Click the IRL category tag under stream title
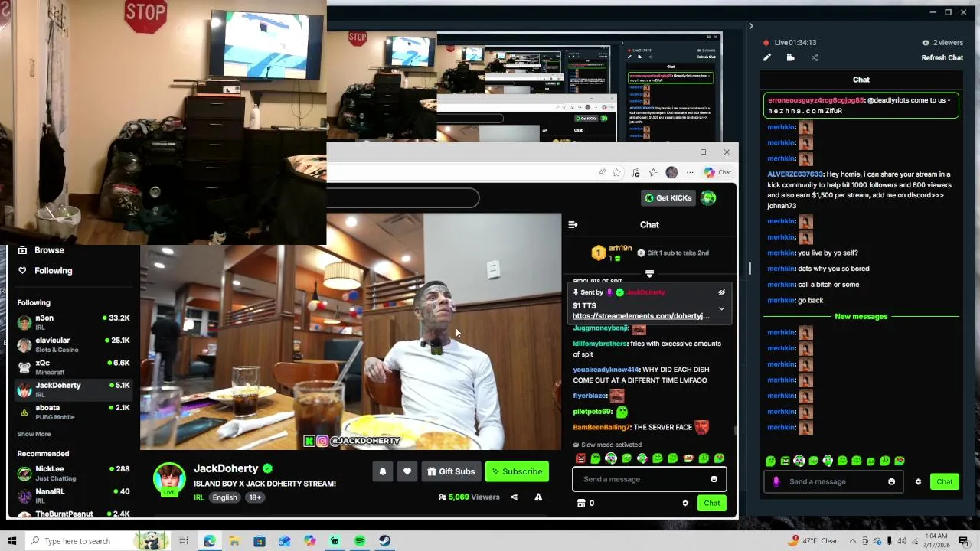This screenshot has width=980, height=551. coord(198,497)
